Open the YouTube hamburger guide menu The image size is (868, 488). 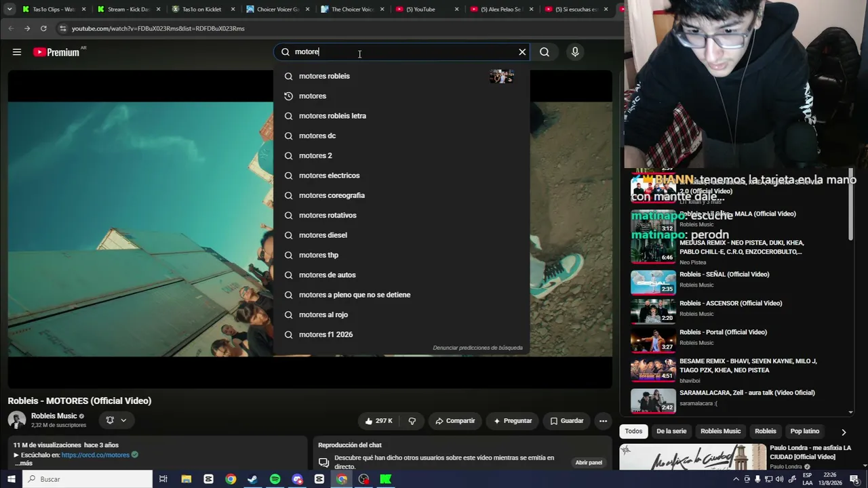(17, 52)
